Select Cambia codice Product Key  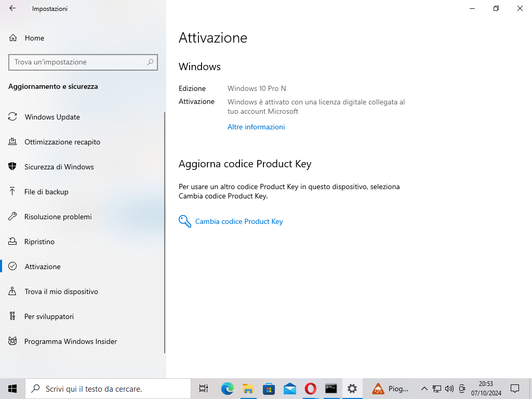[238, 221]
